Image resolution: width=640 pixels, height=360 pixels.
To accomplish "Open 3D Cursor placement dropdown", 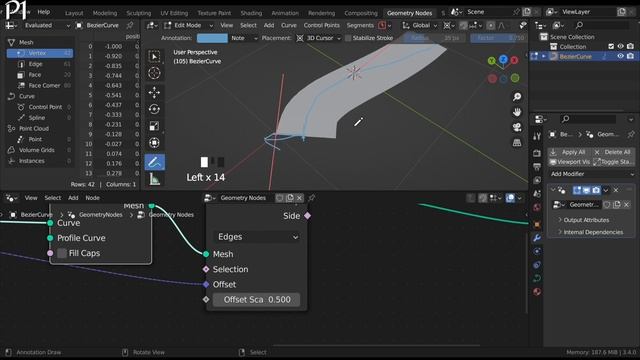I will (319, 38).
